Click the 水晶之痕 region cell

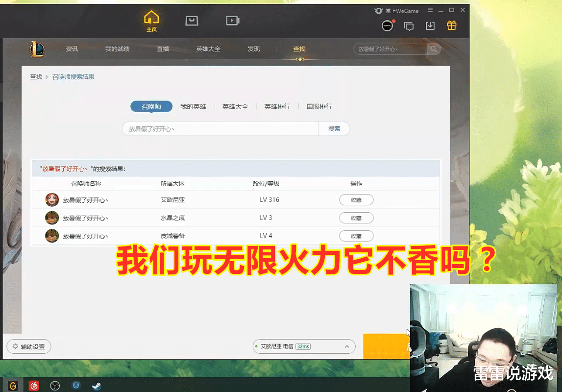pyautogui.click(x=172, y=218)
